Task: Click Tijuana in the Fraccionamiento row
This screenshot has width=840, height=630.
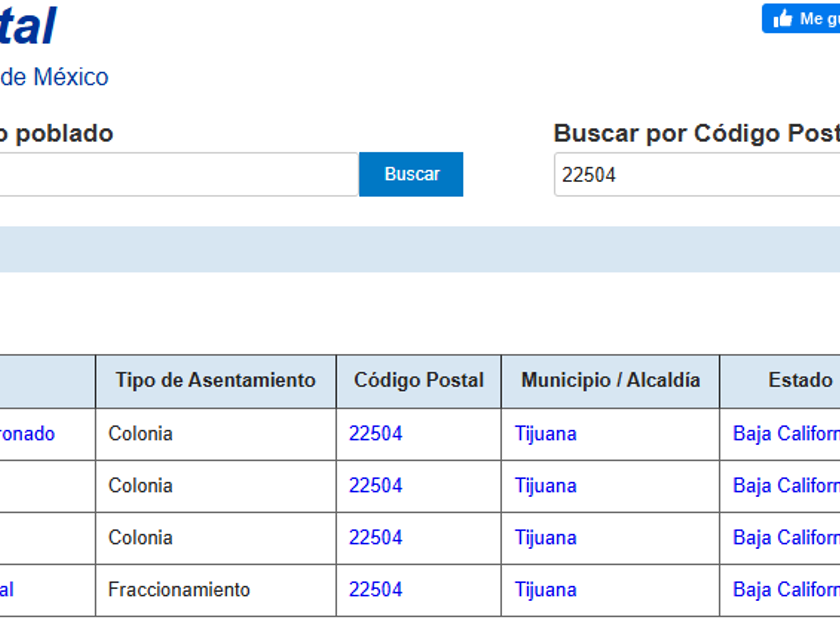Action: (x=545, y=590)
